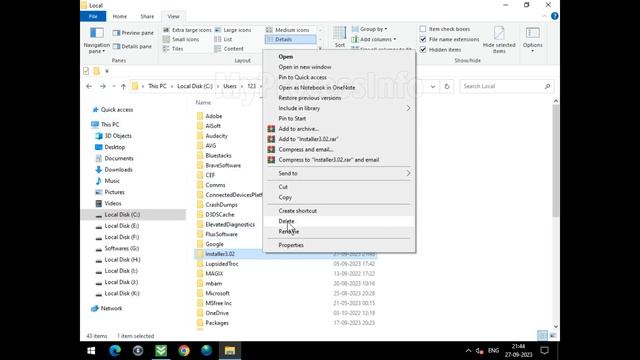Viewport: 640px width, 360px height.
Task: Click the Name column header
Action: (203, 103)
